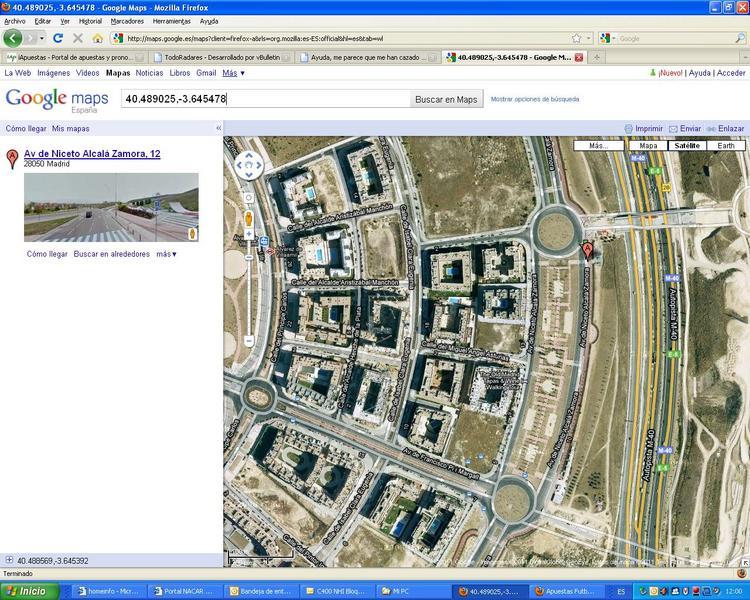
Task: Switch map view to Earth
Action: 726,145
